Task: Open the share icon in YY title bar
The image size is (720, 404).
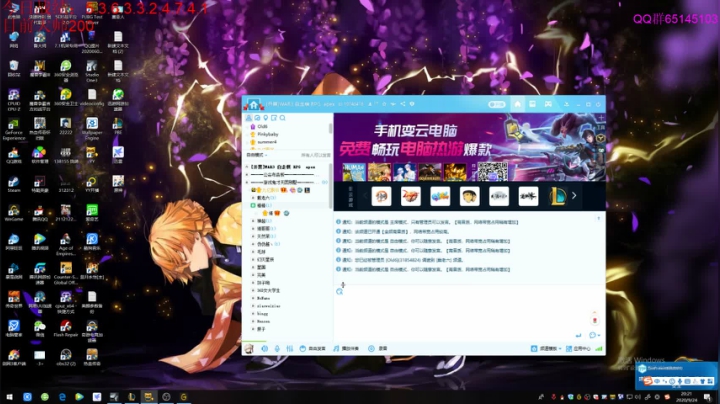Action: (x=403, y=104)
